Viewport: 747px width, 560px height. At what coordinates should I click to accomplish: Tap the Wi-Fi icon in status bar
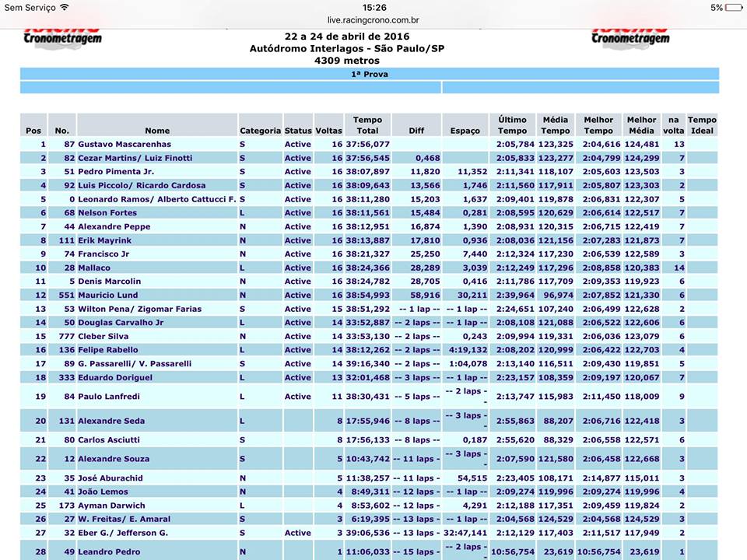click(65, 7)
